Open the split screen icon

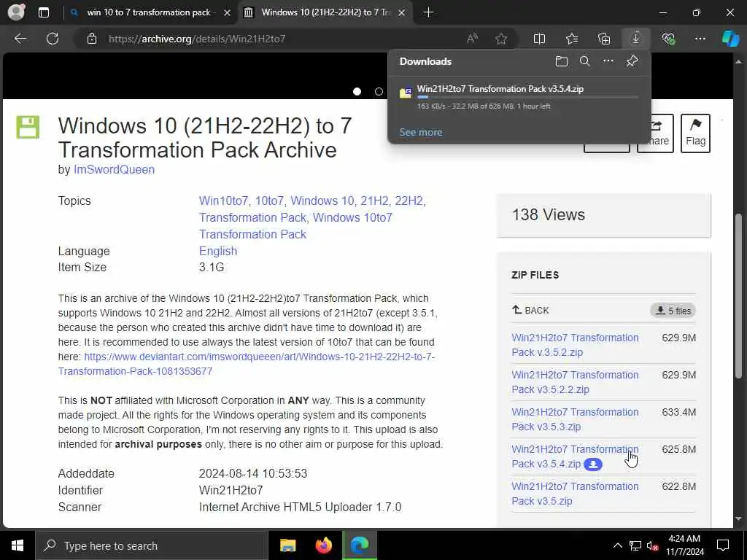click(539, 39)
